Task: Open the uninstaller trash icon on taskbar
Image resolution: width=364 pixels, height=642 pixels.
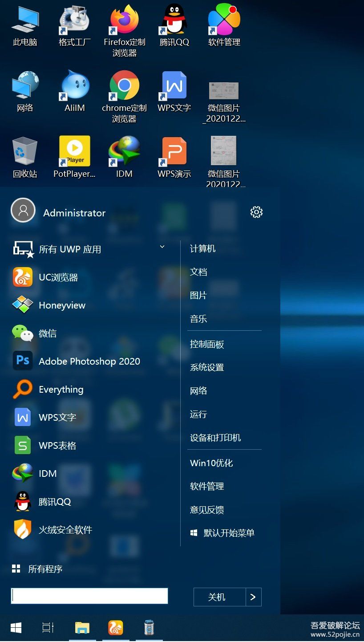Action: (150, 628)
